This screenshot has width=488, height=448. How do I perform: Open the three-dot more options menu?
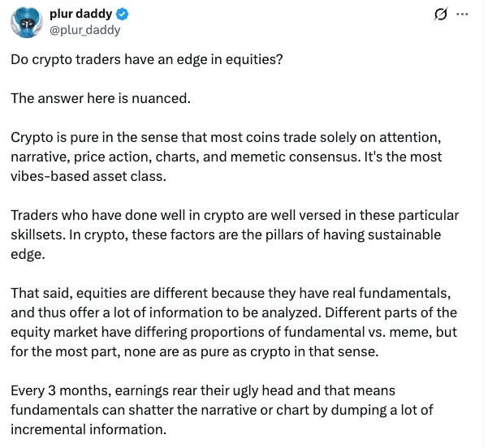(x=463, y=15)
